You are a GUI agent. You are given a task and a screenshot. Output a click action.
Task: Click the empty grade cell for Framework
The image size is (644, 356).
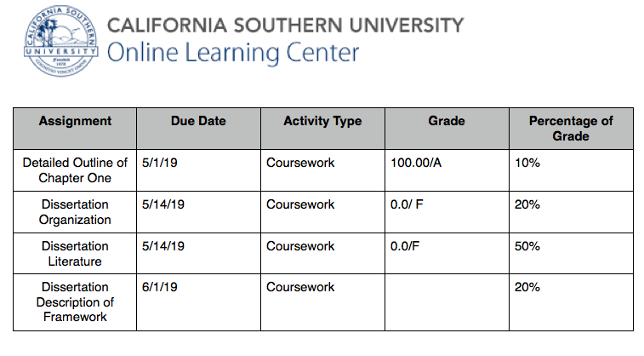click(x=447, y=302)
